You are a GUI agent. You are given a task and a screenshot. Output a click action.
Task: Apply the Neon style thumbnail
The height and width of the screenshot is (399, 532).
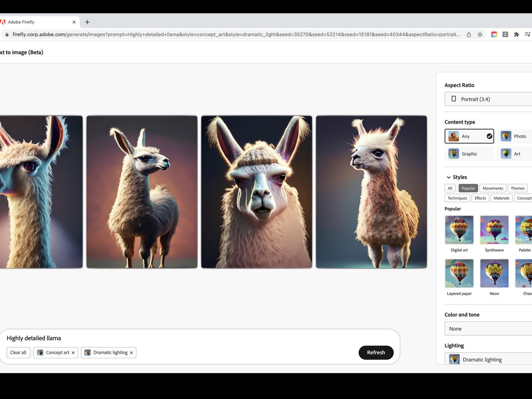coord(494,274)
